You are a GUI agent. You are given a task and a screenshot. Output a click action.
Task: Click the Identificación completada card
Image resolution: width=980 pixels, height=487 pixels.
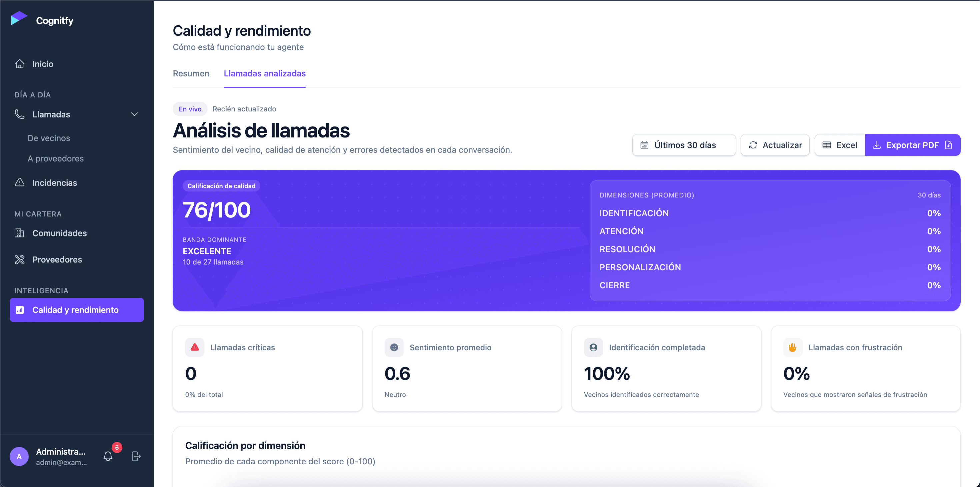[666, 368]
